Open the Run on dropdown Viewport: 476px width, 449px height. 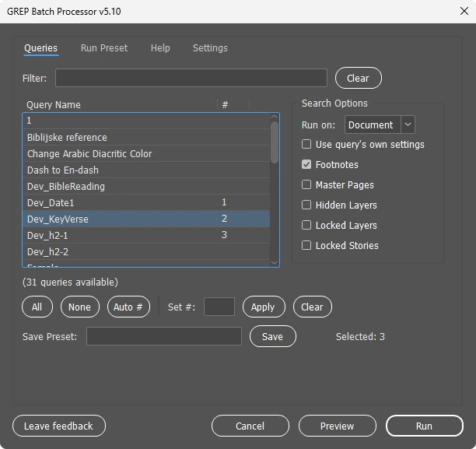(380, 125)
